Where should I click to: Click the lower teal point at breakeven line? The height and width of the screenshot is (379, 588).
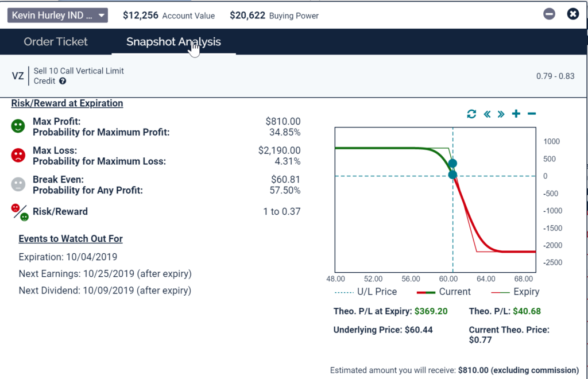click(x=452, y=175)
